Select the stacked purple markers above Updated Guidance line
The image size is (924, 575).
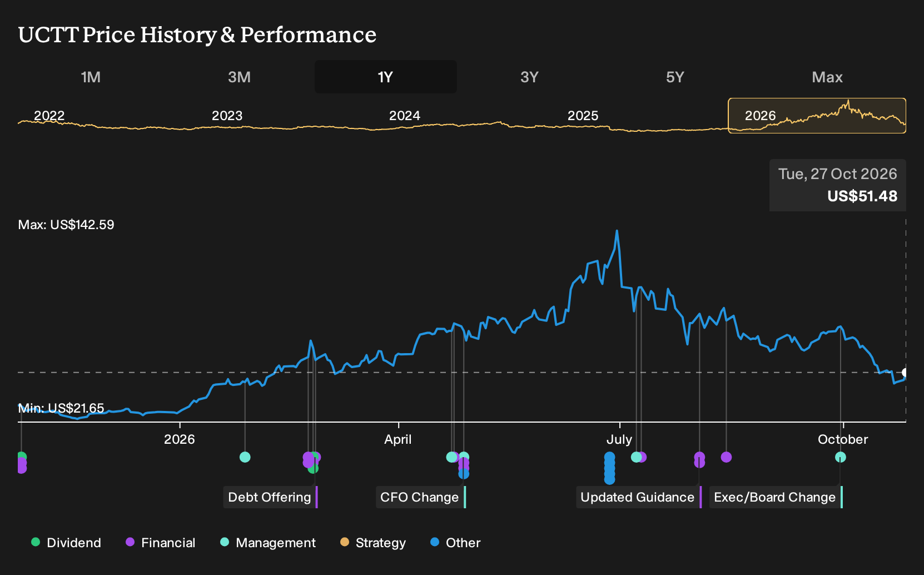tap(699, 460)
